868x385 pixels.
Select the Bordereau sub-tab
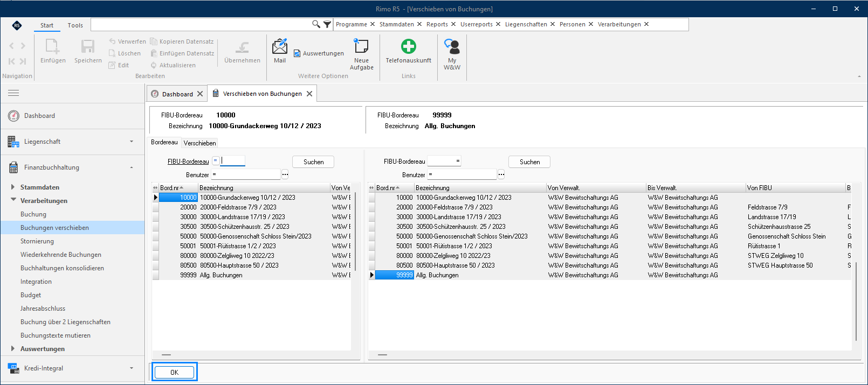click(x=164, y=142)
